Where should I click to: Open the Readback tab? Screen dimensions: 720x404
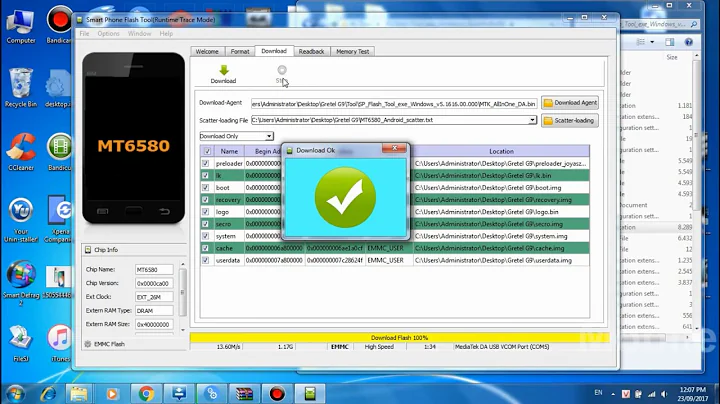[x=311, y=51]
